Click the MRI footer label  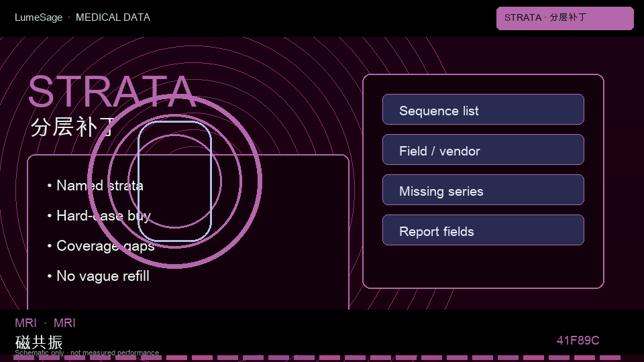45,323
